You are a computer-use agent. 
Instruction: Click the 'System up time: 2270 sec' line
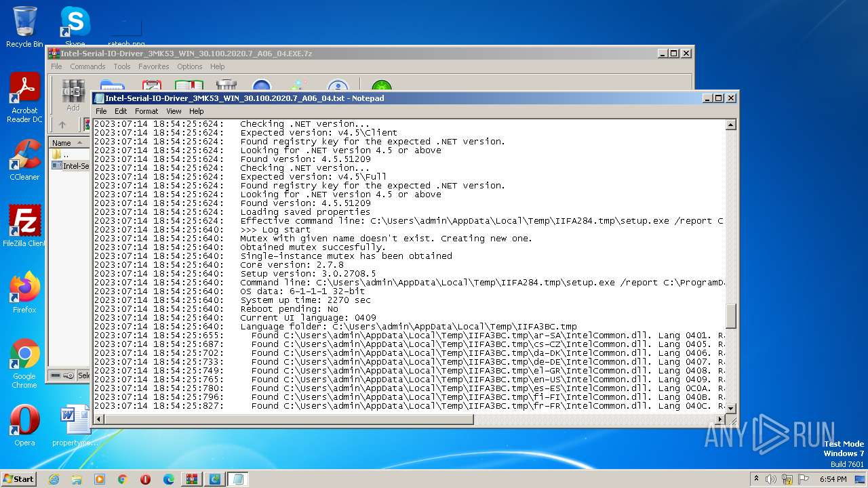click(x=305, y=300)
